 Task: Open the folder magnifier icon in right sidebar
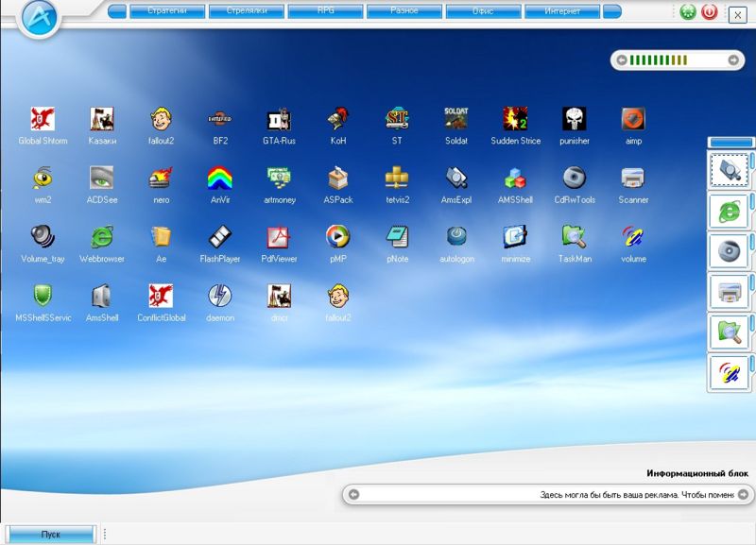pyautogui.click(x=729, y=332)
